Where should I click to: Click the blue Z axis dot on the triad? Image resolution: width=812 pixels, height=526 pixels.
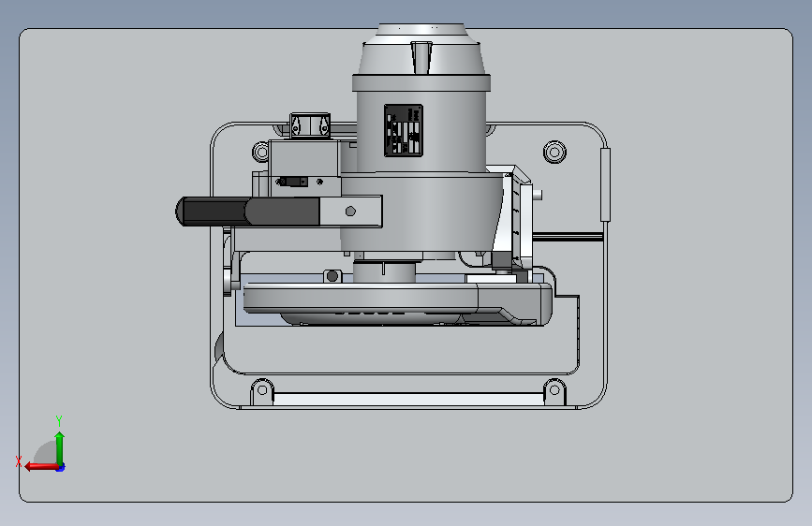61,467
